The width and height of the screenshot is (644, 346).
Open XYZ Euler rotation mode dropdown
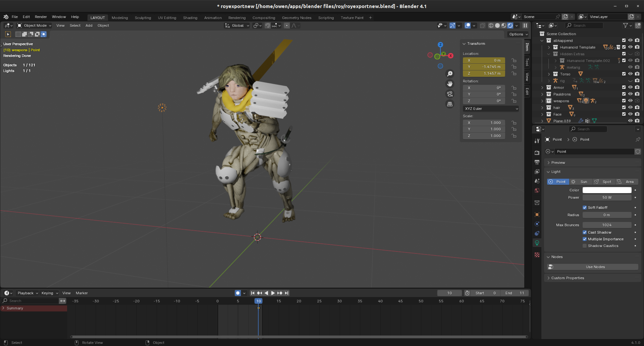[x=491, y=109]
